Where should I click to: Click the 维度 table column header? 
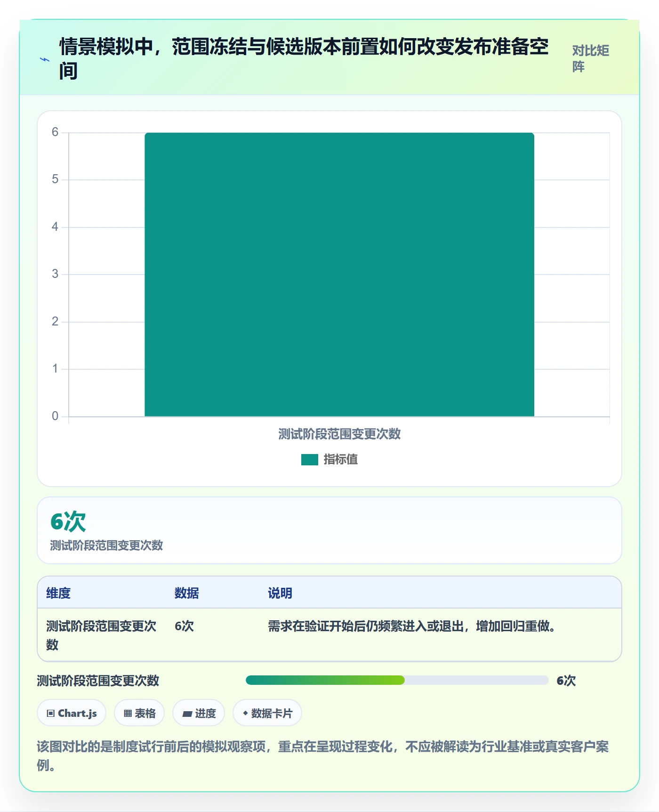58,593
